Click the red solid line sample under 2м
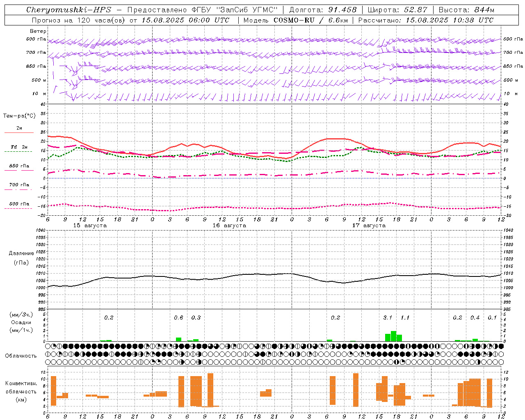Image resolution: width=525 pixels, height=420 pixels. coord(19,132)
